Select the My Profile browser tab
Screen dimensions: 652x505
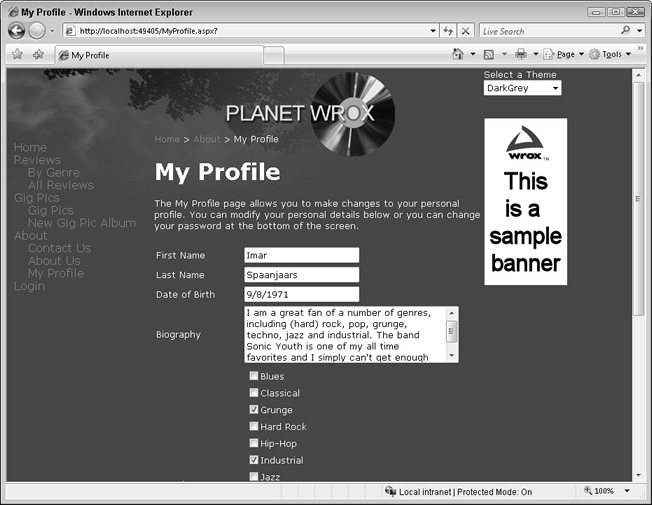(159, 55)
